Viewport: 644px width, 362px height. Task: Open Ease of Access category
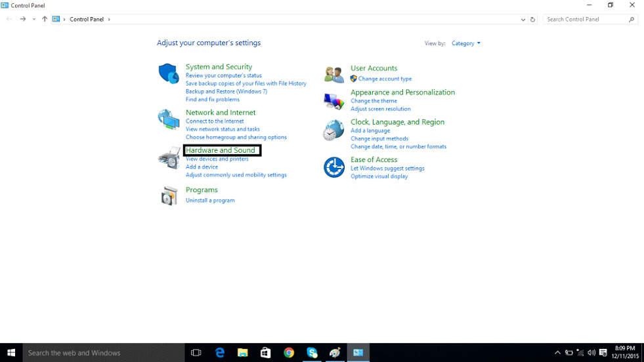click(x=374, y=159)
